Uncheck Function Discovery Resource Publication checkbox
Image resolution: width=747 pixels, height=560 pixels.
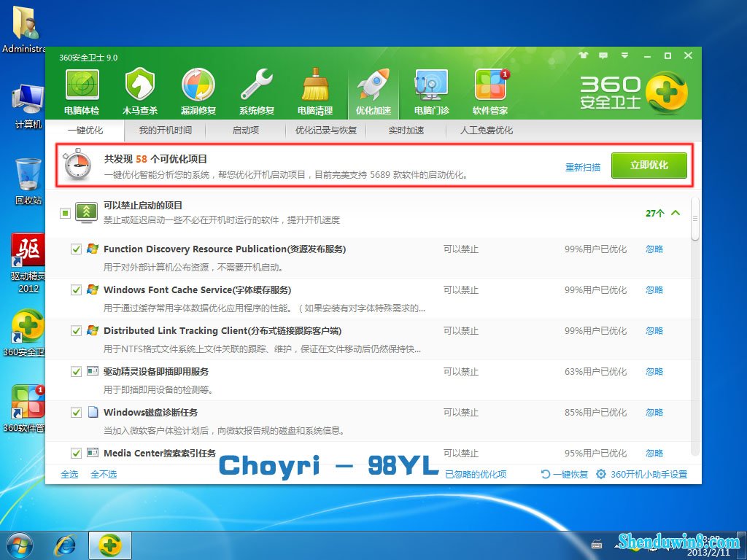pyautogui.click(x=76, y=249)
